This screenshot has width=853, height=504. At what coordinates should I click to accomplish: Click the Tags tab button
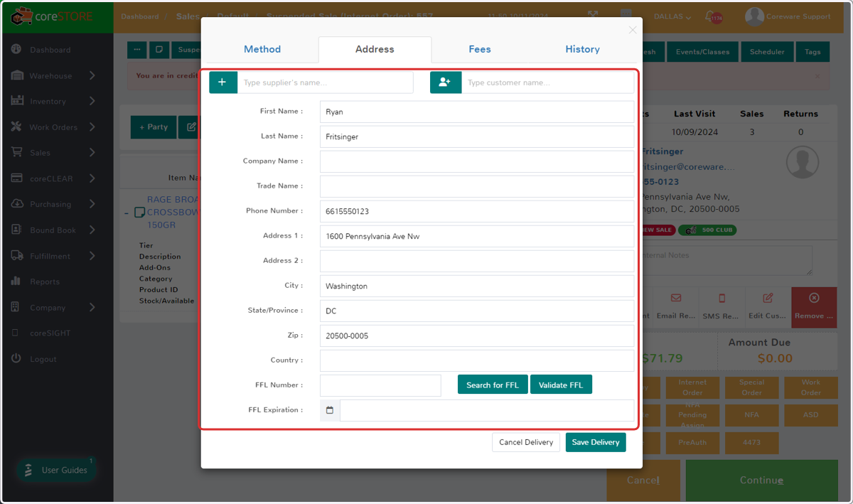coord(812,52)
